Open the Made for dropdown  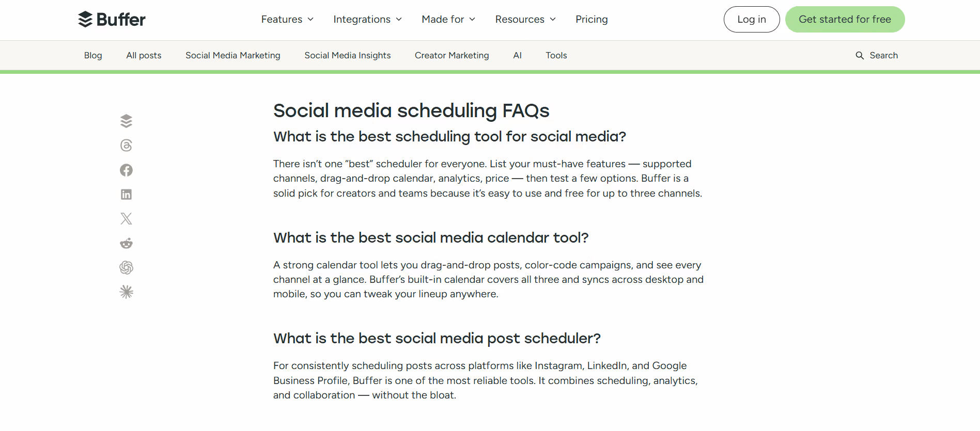click(448, 19)
